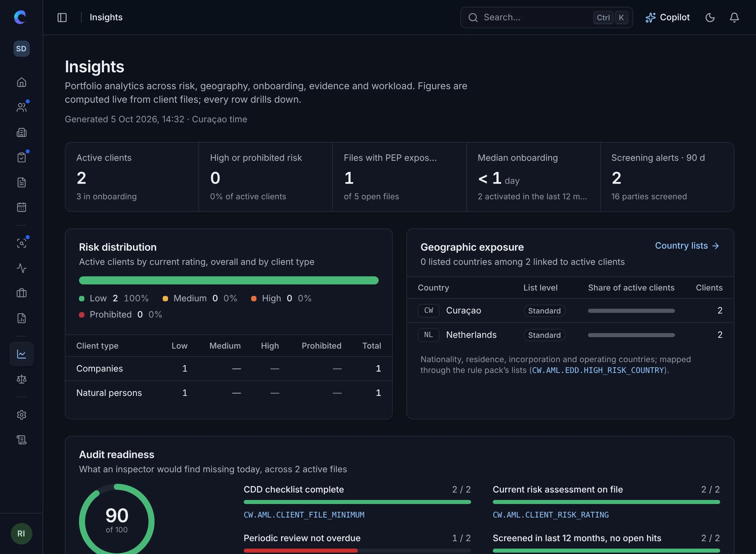Open the calendar icon in sidebar
This screenshot has width=756, height=554.
pos(22,207)
